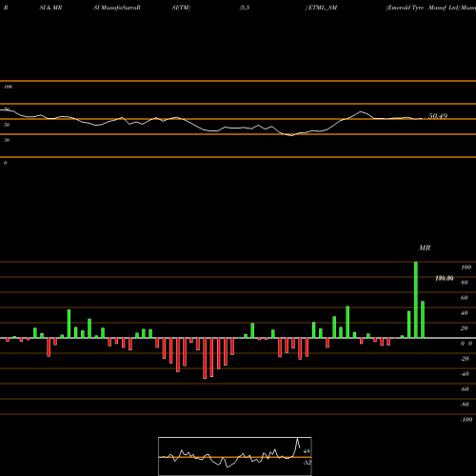476x476 pixels.
Task: Click the "SI(TM)" header label
Action: pyautogui.click(x=181, y=8)
